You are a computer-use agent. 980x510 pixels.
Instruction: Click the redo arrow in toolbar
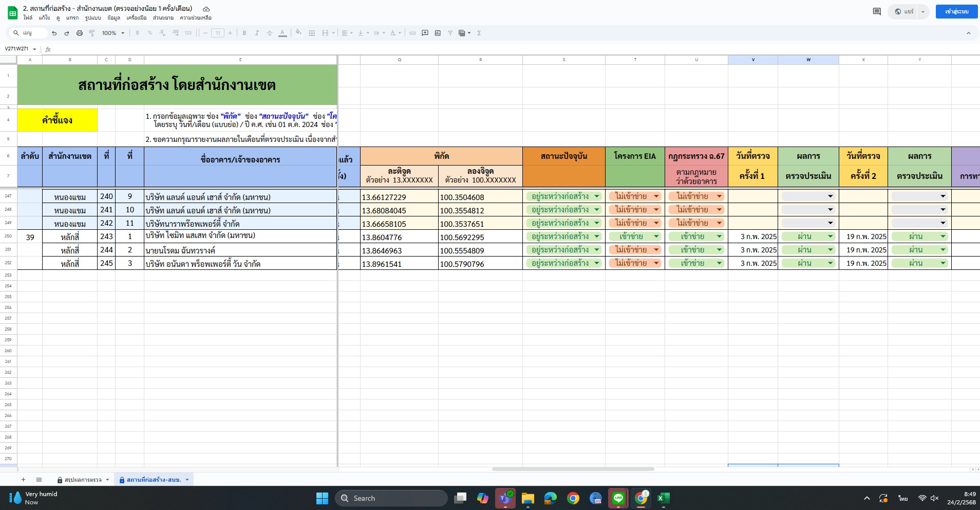[67, 33]
